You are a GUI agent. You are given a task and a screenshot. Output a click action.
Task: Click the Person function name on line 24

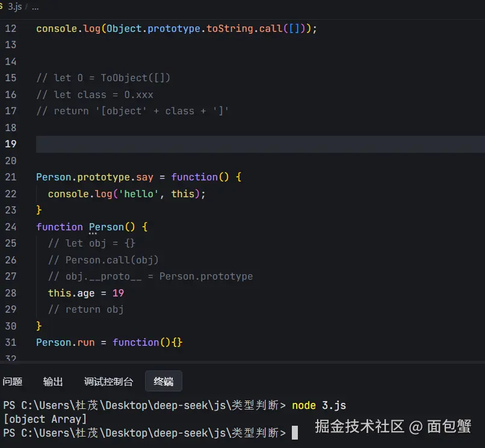pyautogui.click(x=107, y=227)
